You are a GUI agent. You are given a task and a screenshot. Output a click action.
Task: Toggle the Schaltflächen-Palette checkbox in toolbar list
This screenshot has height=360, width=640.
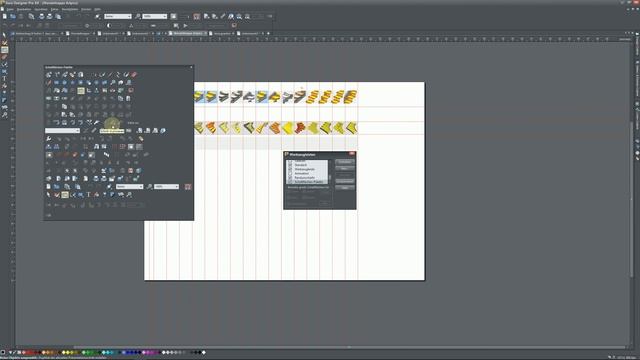pos(290,182)
